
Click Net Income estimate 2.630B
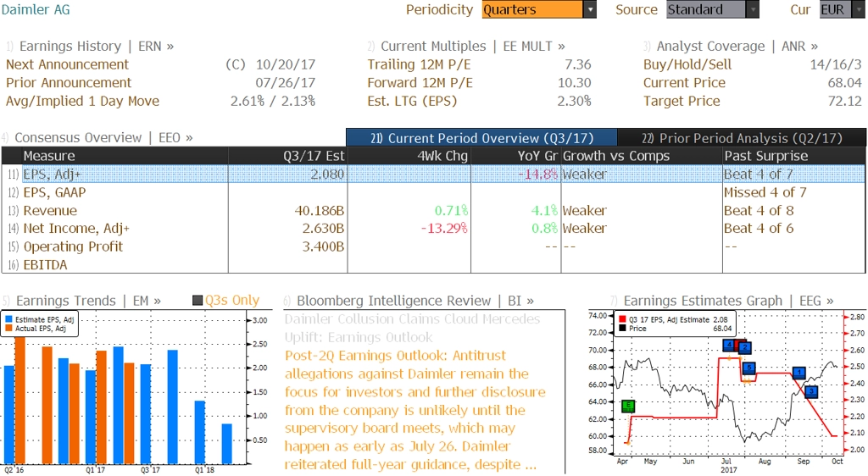coord(323,229)
